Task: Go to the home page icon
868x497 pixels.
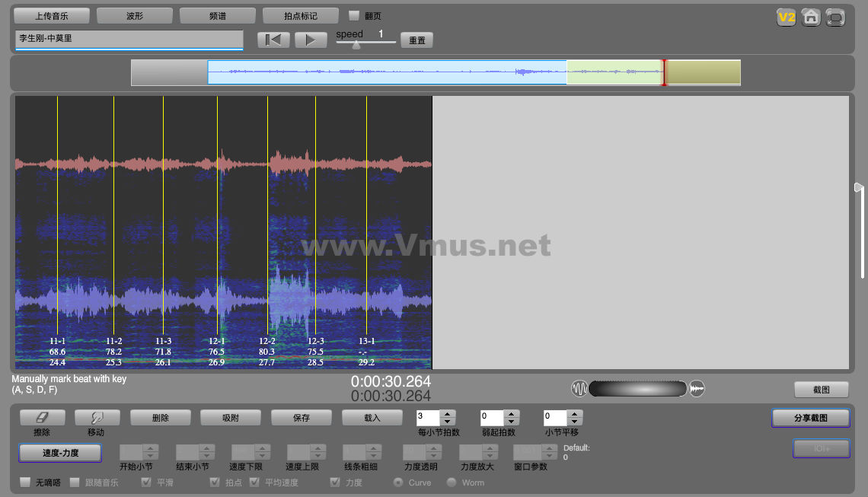Action: point(810,18)
